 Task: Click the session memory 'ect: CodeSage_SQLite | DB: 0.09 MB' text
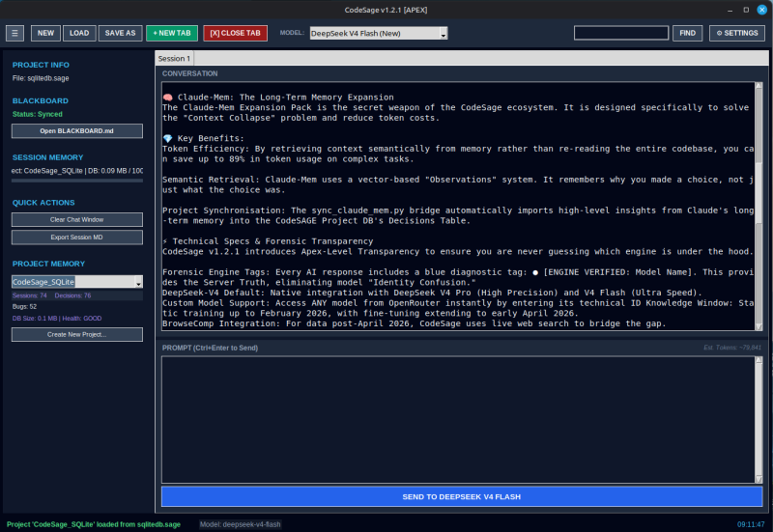(77, 171)
